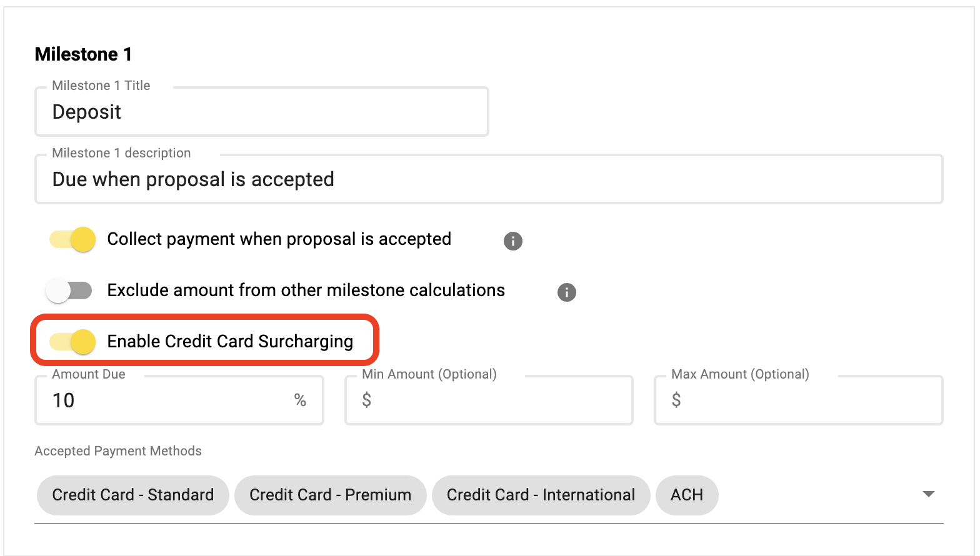
Task: Click the Min Amount (Optional) field
Action: [x=489, y=400]
